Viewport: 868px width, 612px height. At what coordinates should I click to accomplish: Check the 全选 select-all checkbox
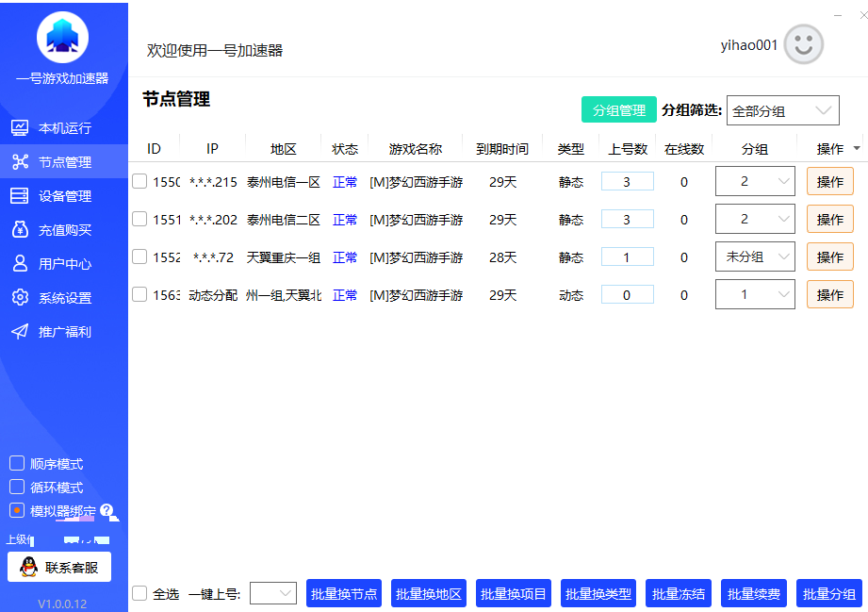(139, 593)
